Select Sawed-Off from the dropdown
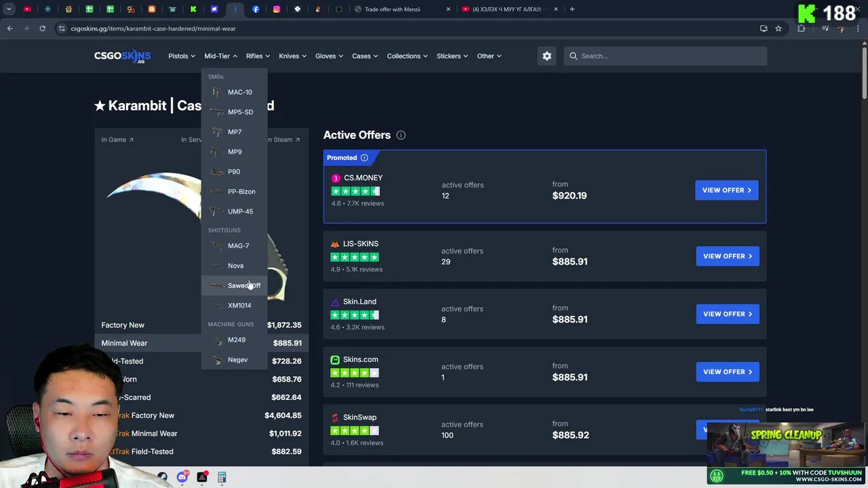 tap(234, 285)
